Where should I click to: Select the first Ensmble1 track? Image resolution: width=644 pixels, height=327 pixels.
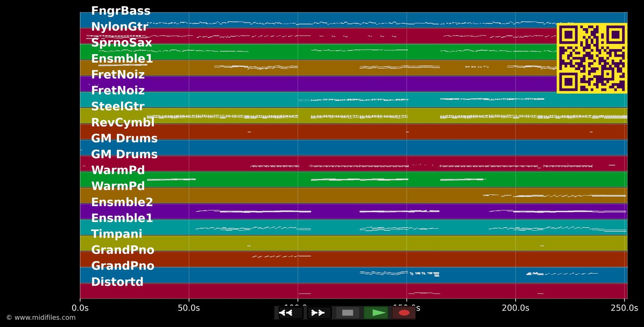[121, 58]
